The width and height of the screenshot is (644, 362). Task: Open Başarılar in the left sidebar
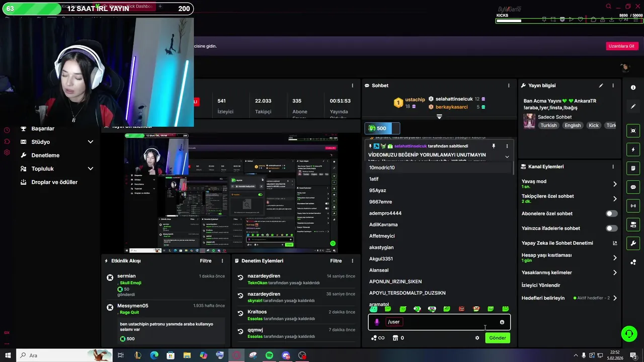pyautogui.click(x=43, y=129)
